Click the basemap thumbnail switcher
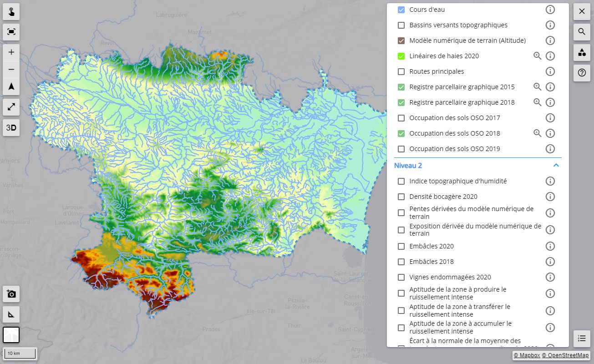The image size is (594, 364). click(x=11, y=335)
